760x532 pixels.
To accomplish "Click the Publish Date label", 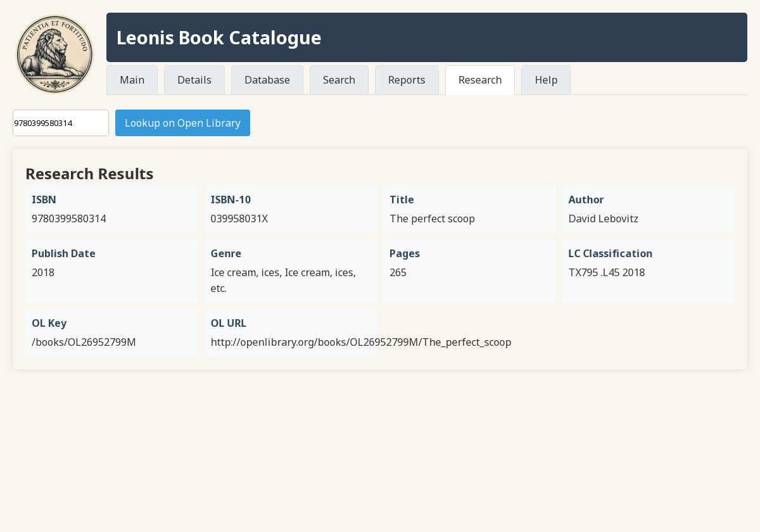I will (63, 253).
